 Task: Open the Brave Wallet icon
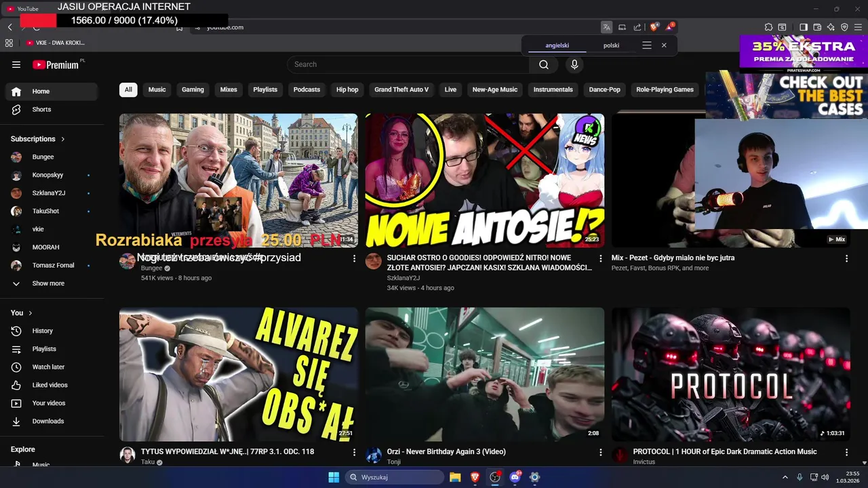[x=817, y=27]
